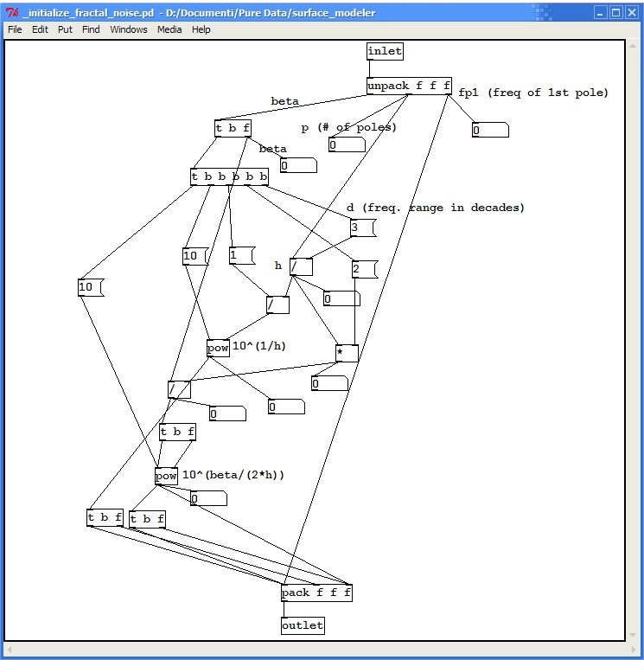644x660 pixels.
Task: Close the _initialize_fractal_noise.pd window
Action: point(631,13)
